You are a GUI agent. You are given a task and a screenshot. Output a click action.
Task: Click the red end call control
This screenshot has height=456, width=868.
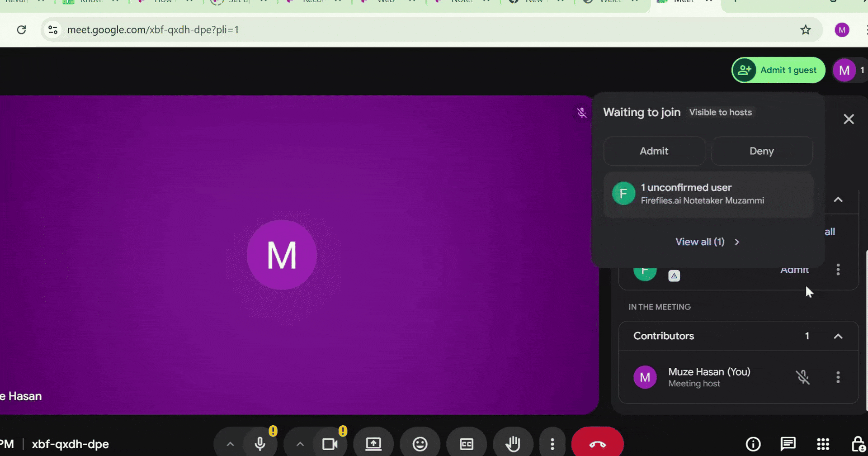[598, 443]
